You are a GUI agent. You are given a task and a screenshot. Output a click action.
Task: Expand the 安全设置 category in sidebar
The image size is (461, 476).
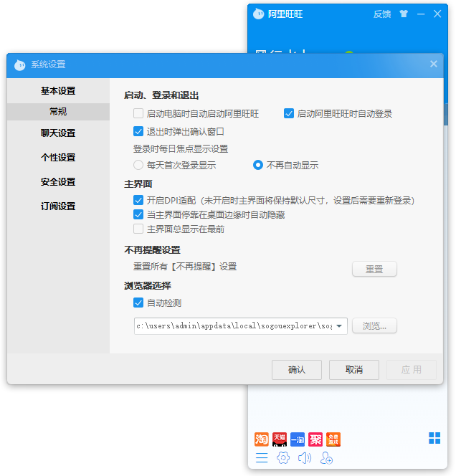coord(58,182)
